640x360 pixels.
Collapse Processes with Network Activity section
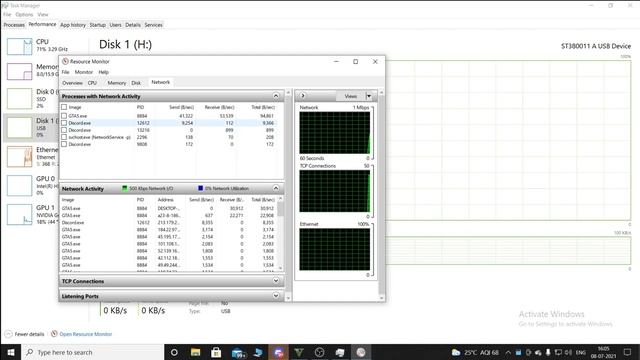(x=276, y=96)
